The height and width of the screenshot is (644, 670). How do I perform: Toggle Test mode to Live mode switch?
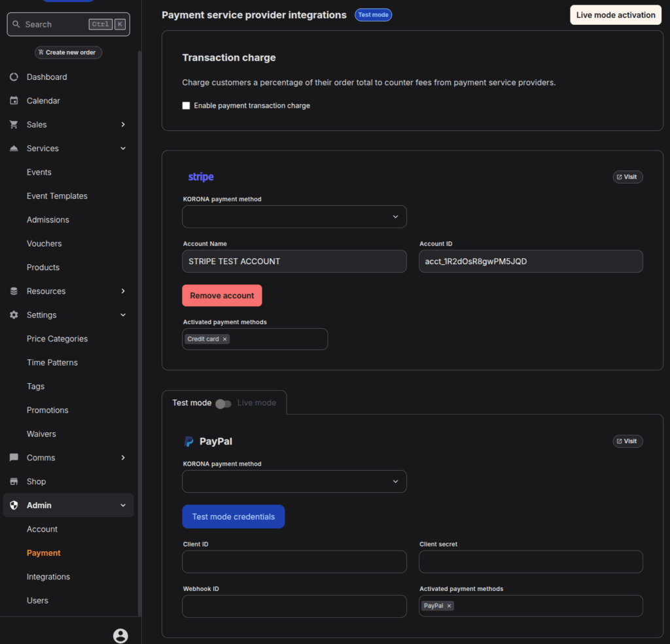point(224,403)
